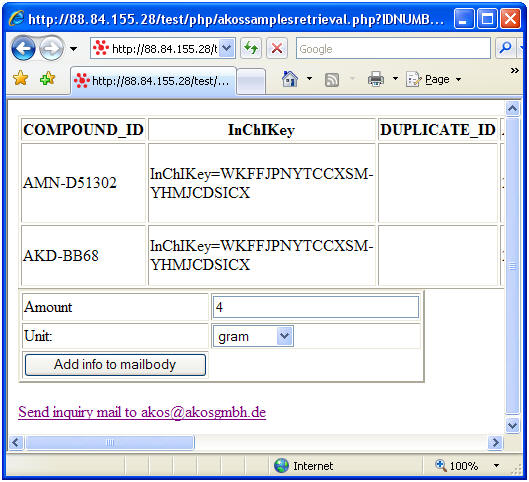Viewport: 529px width, 482px height.
Task: Select the tab showing http://88.84.155.28/test/
Action: pyautogui.click(x=154, y=81)
